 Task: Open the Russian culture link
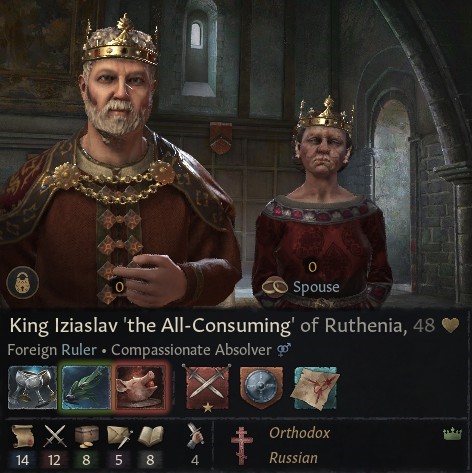tap(293, 458)
